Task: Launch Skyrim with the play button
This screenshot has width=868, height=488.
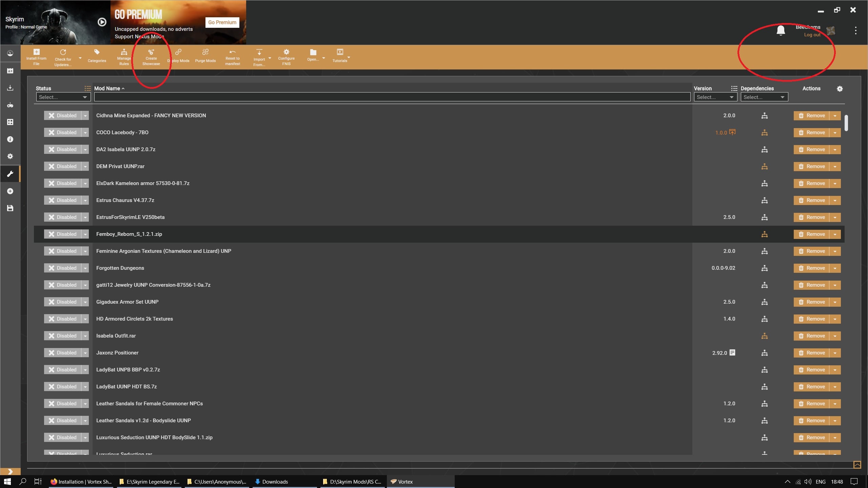Action: point(102,22)
